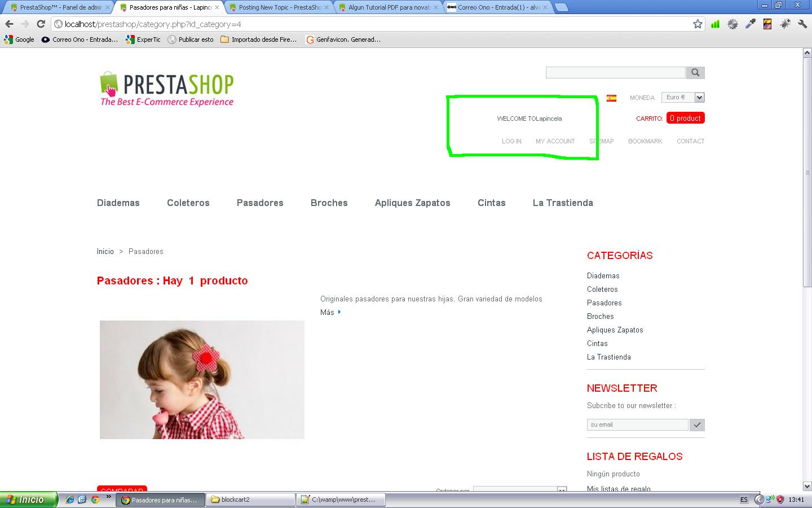Open Coleteros in main menu
812x508 pixels.
point(188,203)
